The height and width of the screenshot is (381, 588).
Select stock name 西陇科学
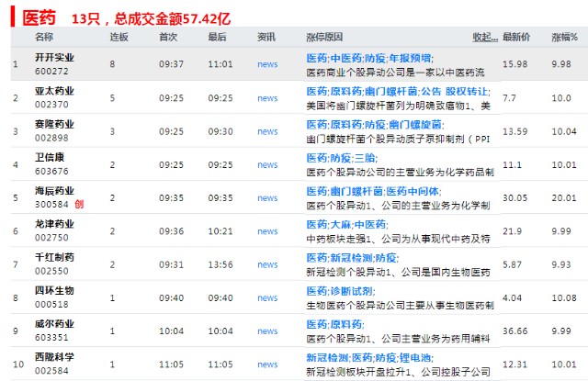click(54, 357)
